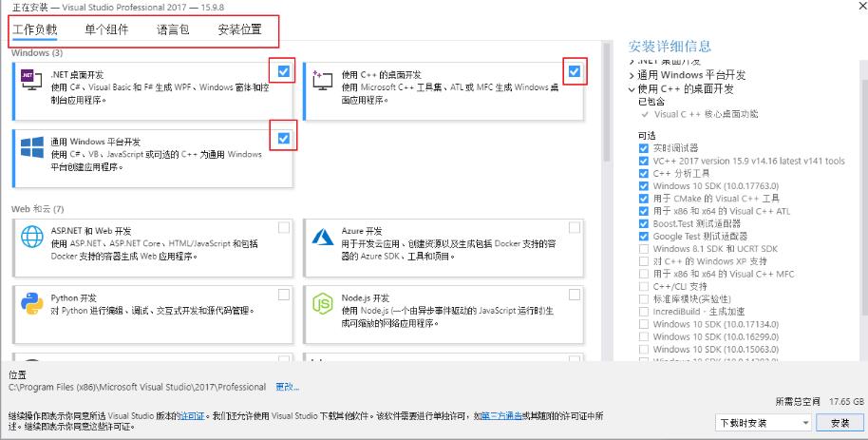
Task: Click the 安装 button
Action: (x=840, y=423)
